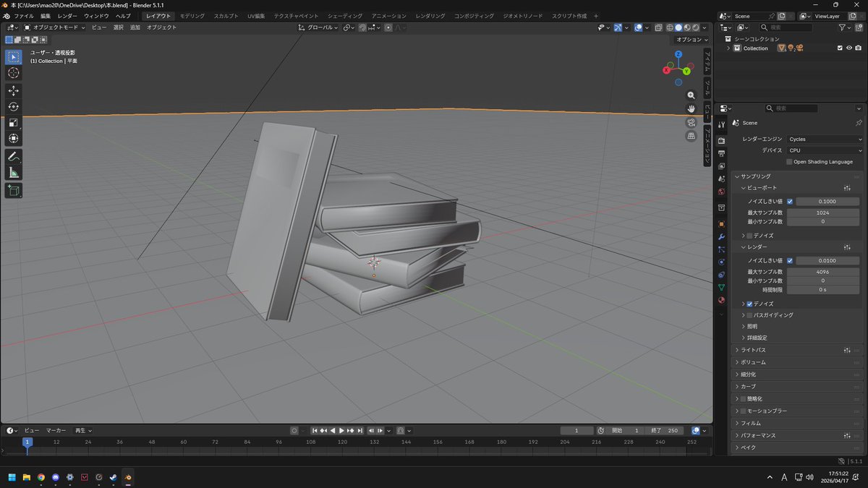868x488 pixels.
Task: Open the デバイス CPU dropdown
Action: 825,150
